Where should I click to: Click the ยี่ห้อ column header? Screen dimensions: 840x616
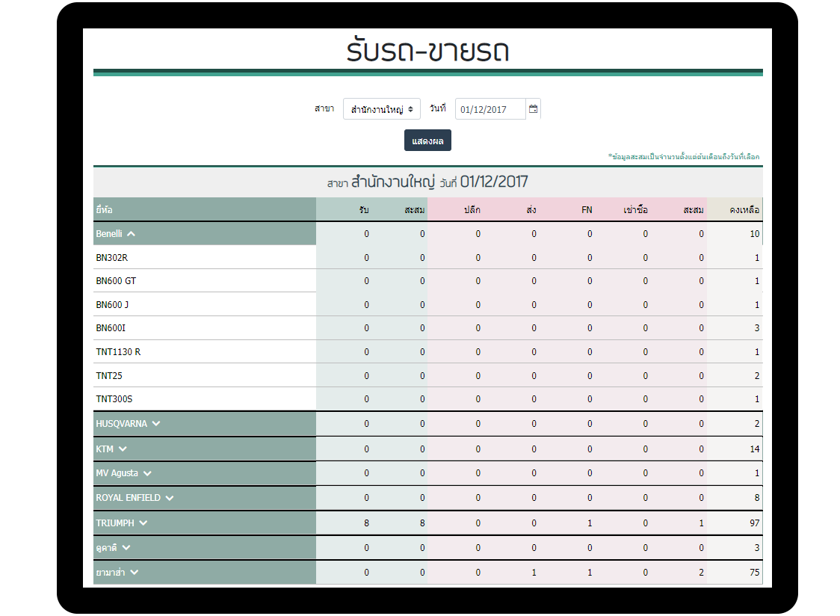click(x=105, y=210)
